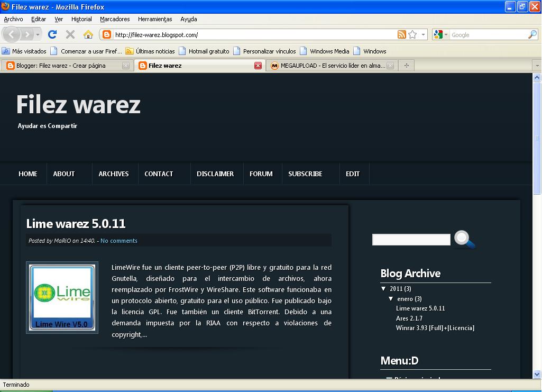Click the Google icon in the search bar
The image size is (542, 392).
pyautogui.click(x=438, y=34)
